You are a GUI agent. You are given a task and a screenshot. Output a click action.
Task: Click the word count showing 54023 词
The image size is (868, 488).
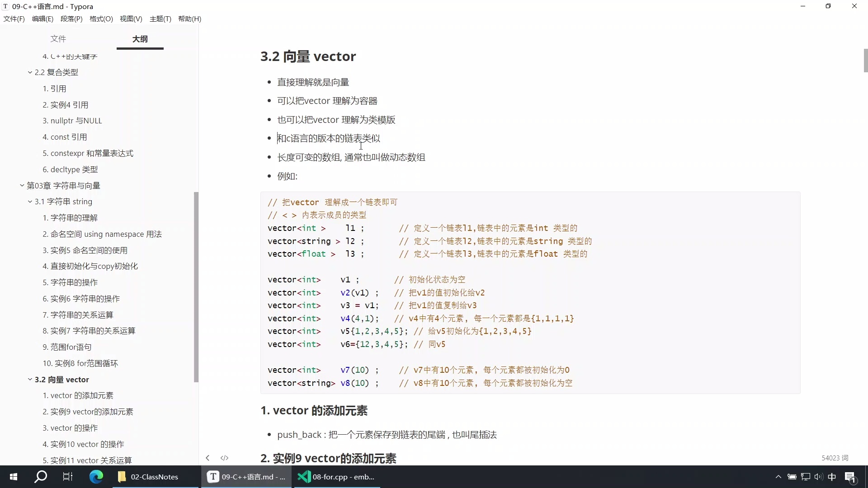tap(835, 458)
